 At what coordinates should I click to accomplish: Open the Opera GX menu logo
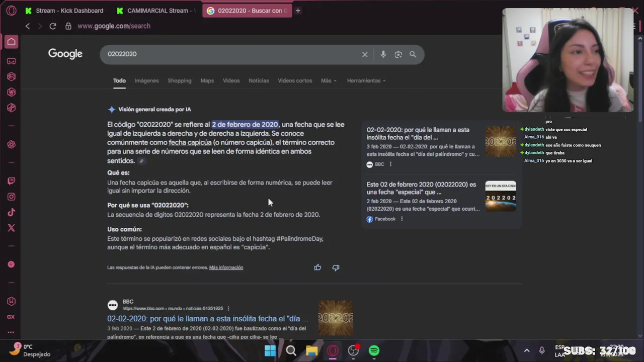click(x=11, y=11)
